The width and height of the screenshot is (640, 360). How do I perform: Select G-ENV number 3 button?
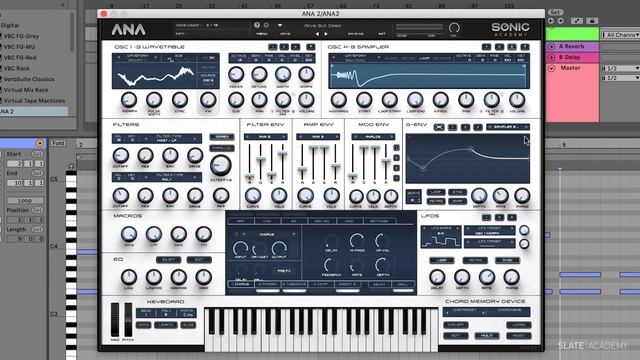478,127
